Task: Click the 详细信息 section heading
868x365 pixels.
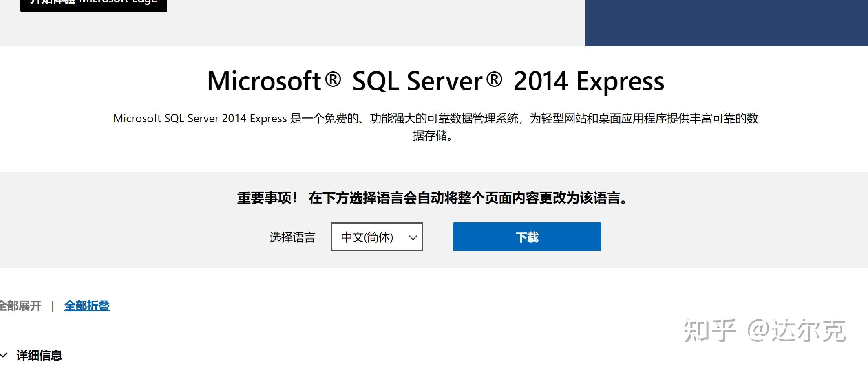Action: click(x=39, y=355)
